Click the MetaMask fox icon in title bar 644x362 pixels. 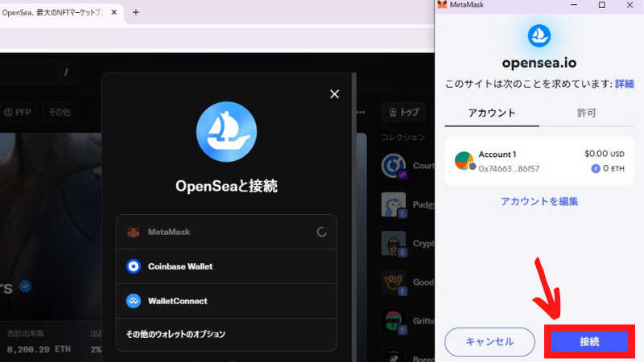[x=442, y=5]
